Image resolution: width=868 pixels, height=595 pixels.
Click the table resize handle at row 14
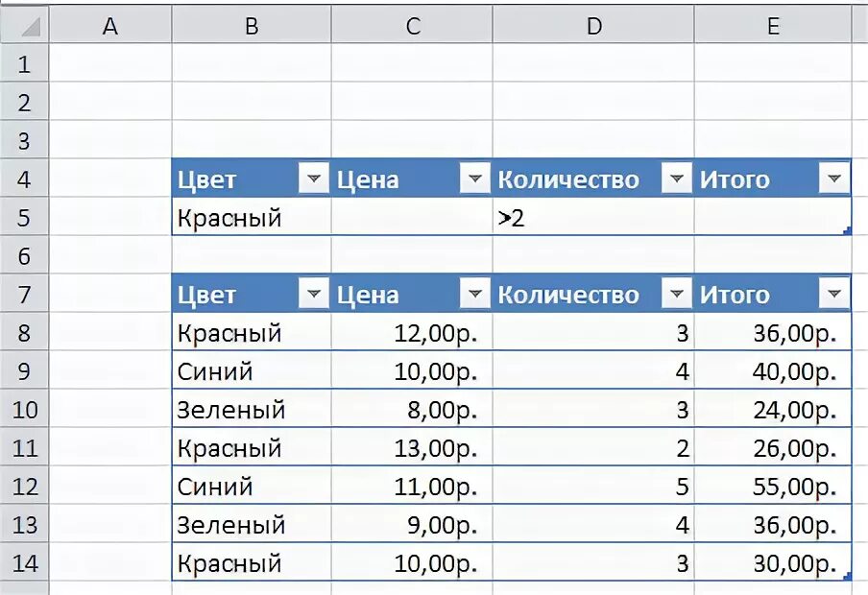[x=847, y=577]
